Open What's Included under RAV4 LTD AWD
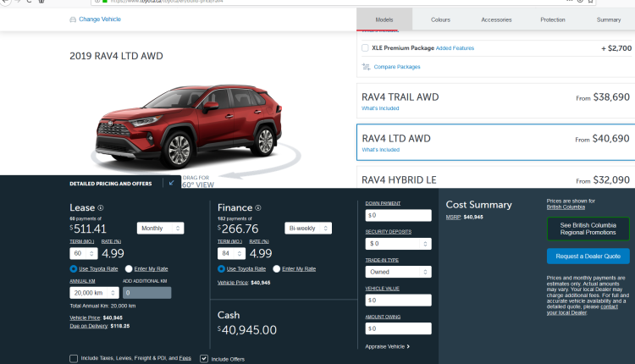 381,150
